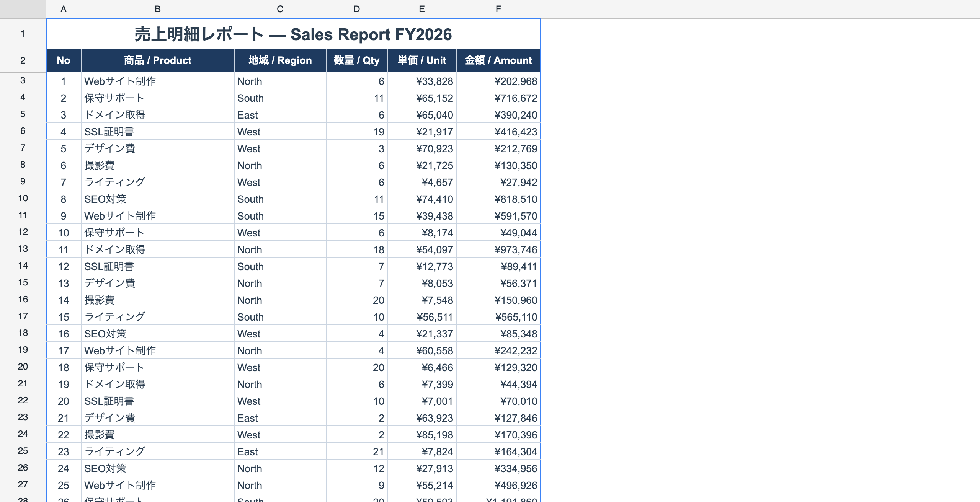Select column F header
The width and height of the screenshot is (980, 502).
(498, 9)
